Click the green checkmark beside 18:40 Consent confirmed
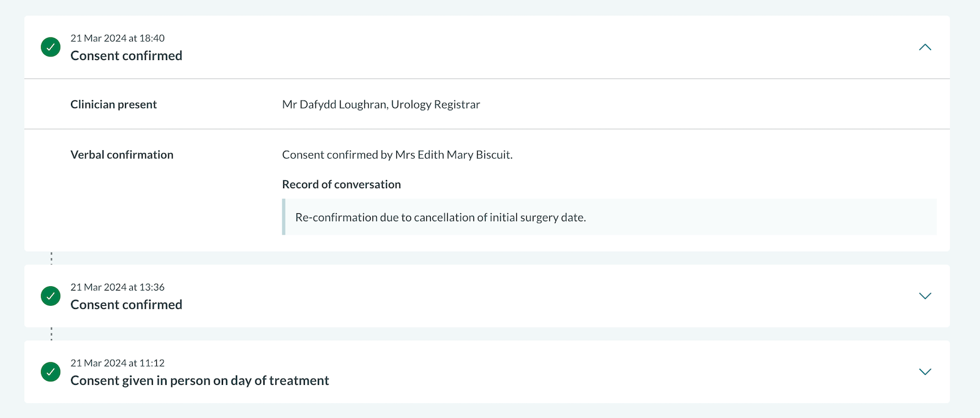Viewport: 980px width, 418px height. click(x=50, y=47)
